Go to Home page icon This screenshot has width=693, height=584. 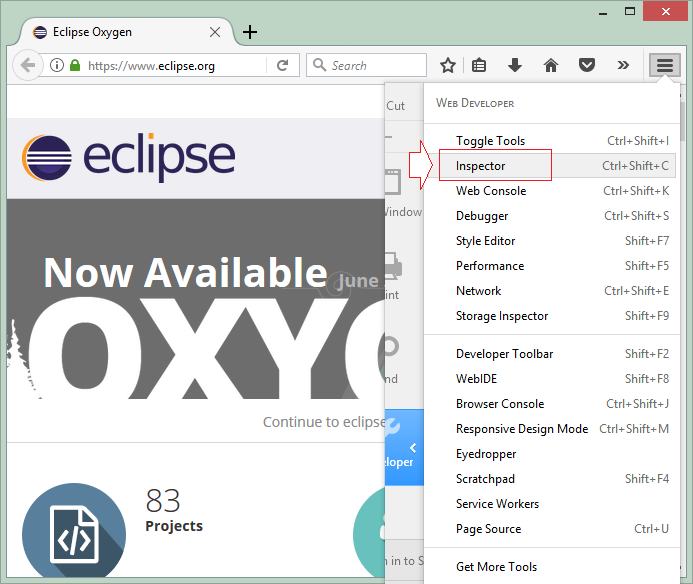(x=551, y=65)
